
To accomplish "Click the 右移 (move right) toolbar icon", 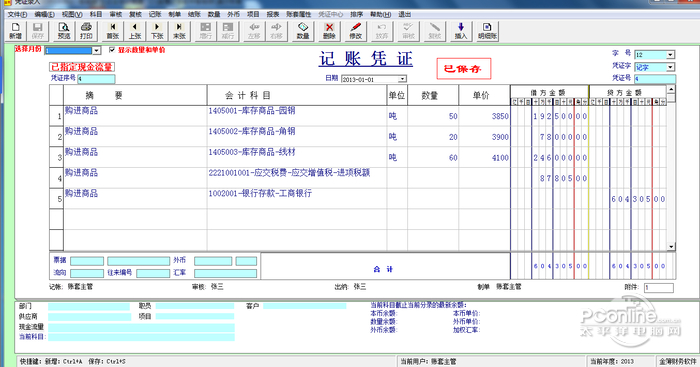I will pos(276,31).
